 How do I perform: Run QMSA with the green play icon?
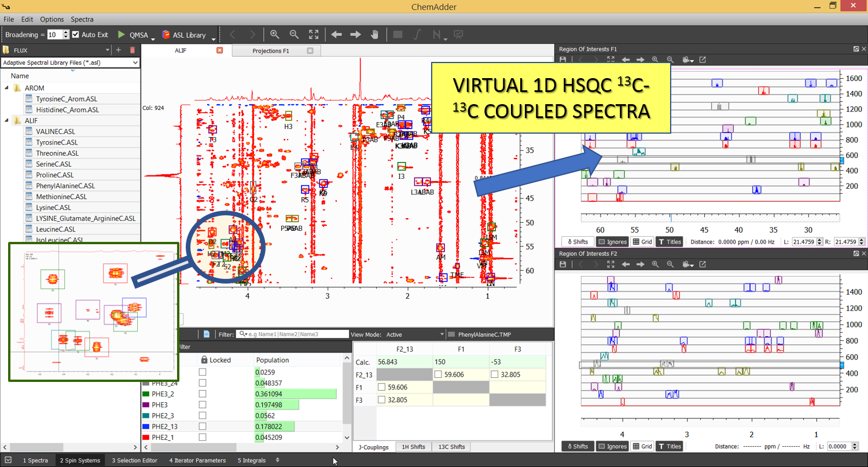pyautogui.click(x=122, y=35)
